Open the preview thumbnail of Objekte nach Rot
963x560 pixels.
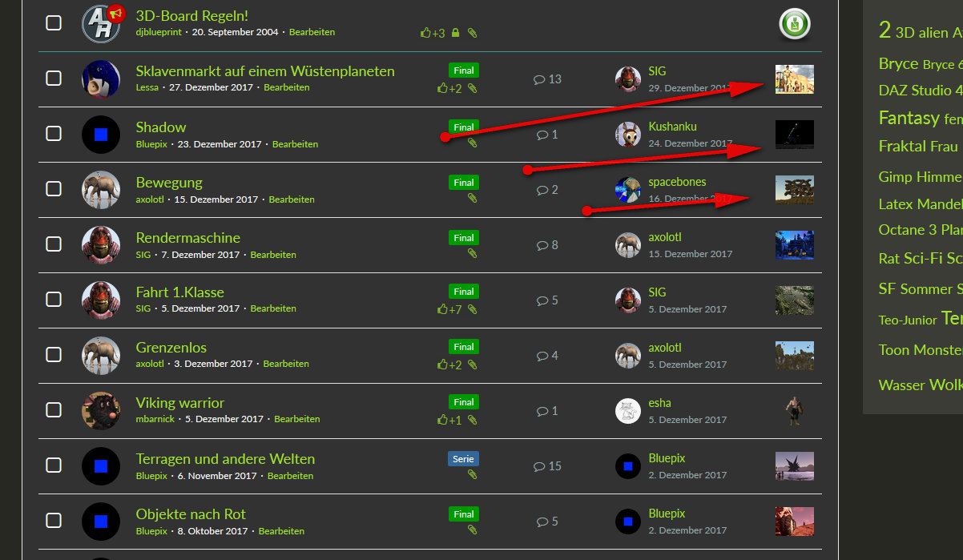click(x=795, y=522)
